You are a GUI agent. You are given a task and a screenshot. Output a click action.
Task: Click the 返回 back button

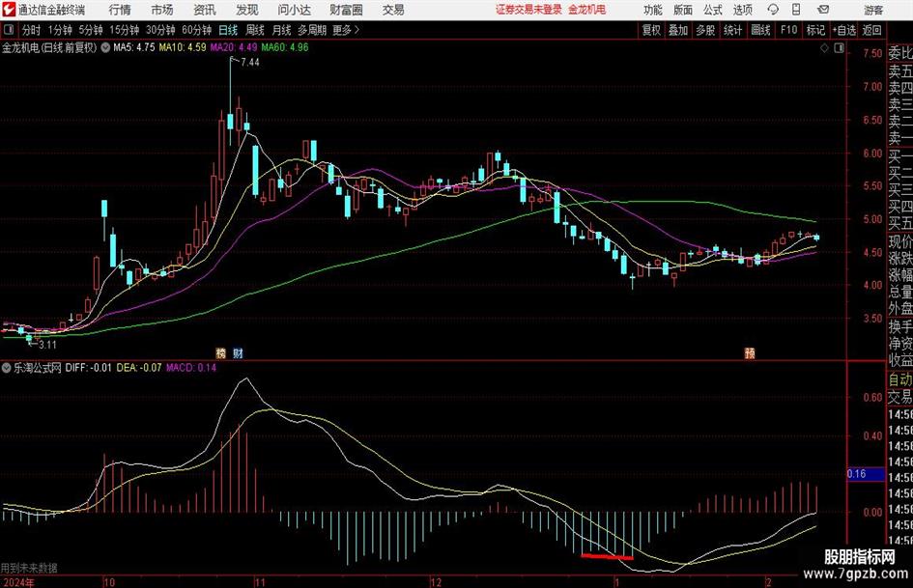coord(871,30)
